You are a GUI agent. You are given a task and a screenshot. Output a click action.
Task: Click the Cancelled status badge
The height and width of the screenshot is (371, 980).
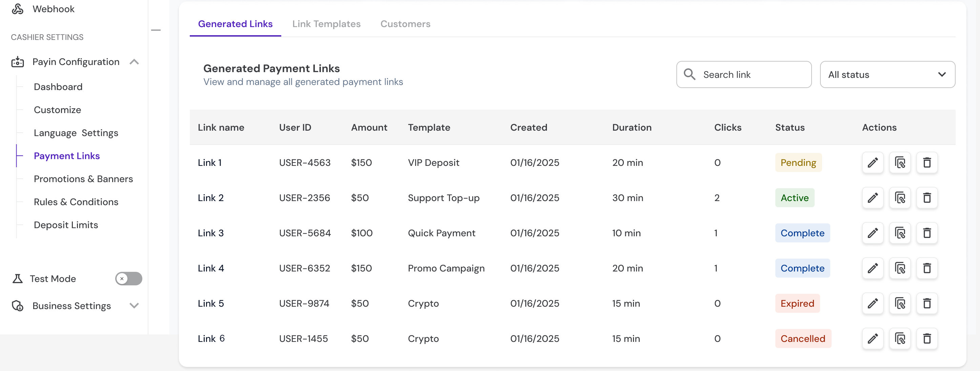pyautogui.click(x=803, y=339)
